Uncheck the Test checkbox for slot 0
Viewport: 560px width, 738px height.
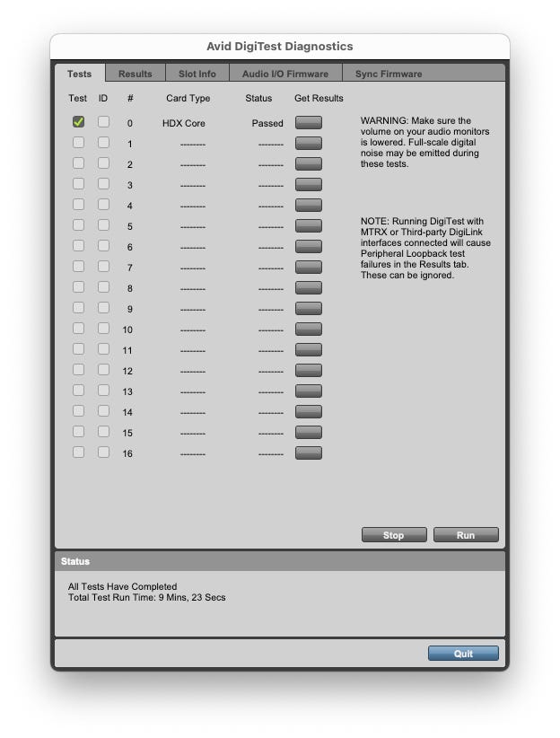point(79,122)
